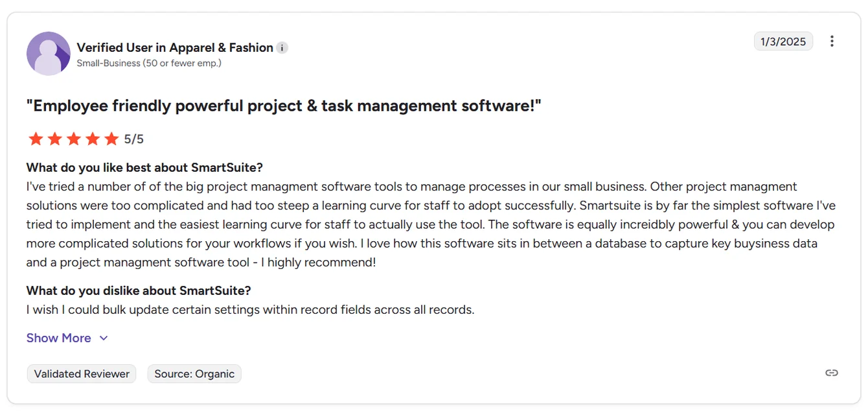Image resolution: width=868 pixels, height=411 pixels.
Task: Open the three-dot more options menu
Action: (x=832, y=41)
